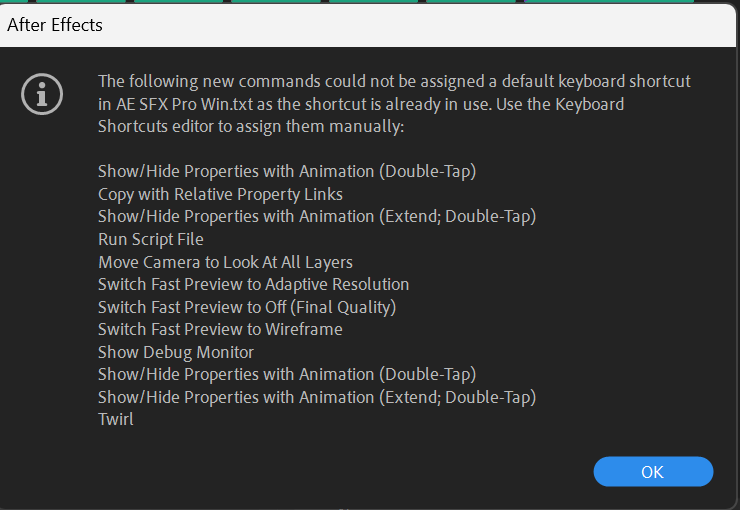Image resolution: width=740 pixels, height=510 pixels.
Task: Select the last Show/Hide Properties (Double-Tap) line
Action: (x=287, y=375)
